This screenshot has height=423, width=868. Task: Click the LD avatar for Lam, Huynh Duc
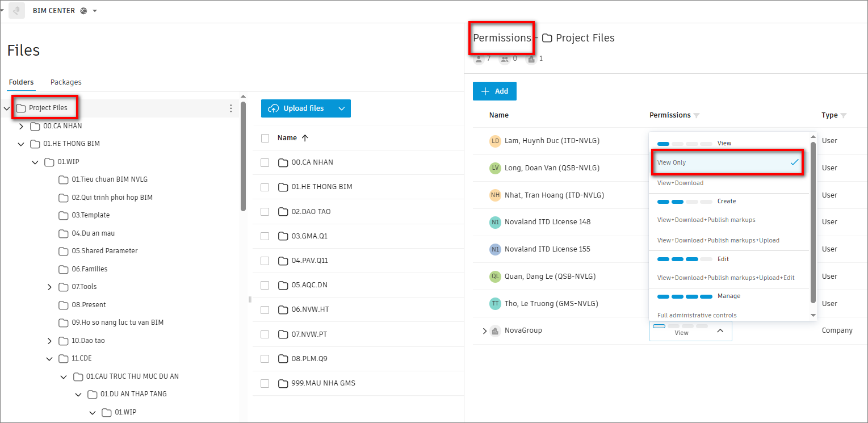coord(495,141)
